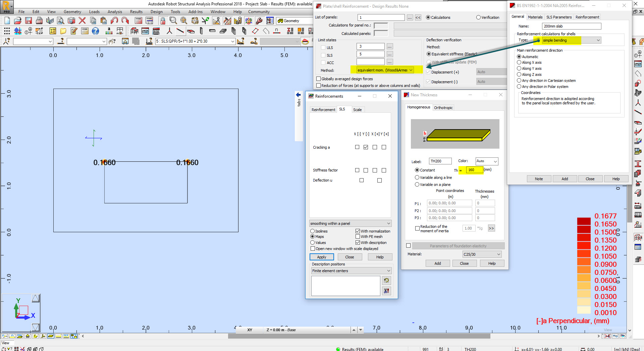Click the Undo arrow icon
This screenshot has height=351, width=644.
[x=114, y=21]
